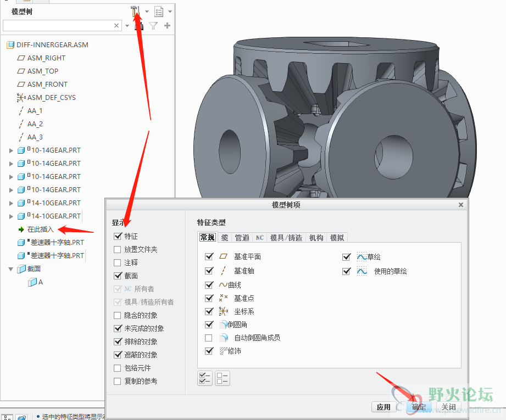Image resolution: width=506 pixels, height=420 pixels.
Task: Select the ASM_RIGHT datum plane
Action: click(x=46, y=58)
